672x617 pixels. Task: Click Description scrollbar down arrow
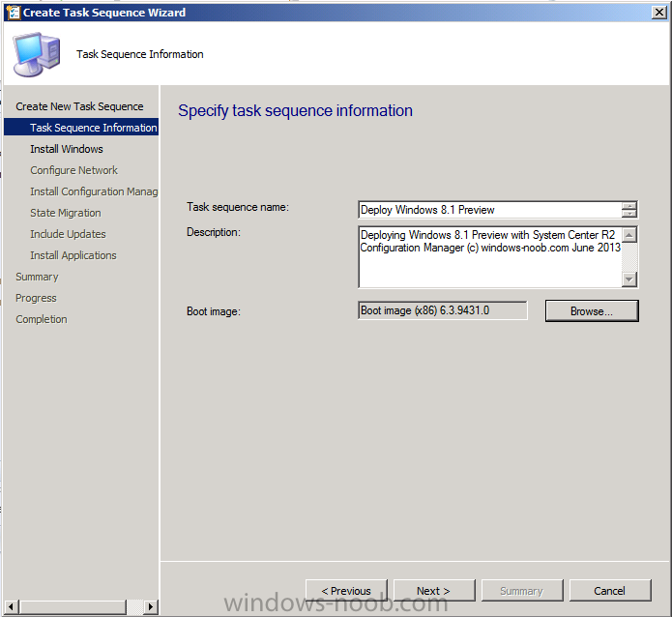tap(629, 279)
